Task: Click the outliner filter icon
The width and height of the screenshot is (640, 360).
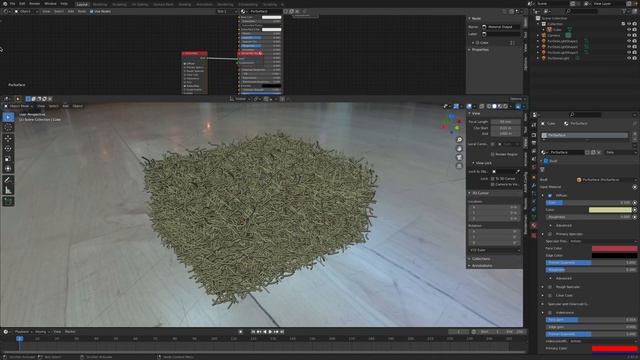Action: coord(625,11)
